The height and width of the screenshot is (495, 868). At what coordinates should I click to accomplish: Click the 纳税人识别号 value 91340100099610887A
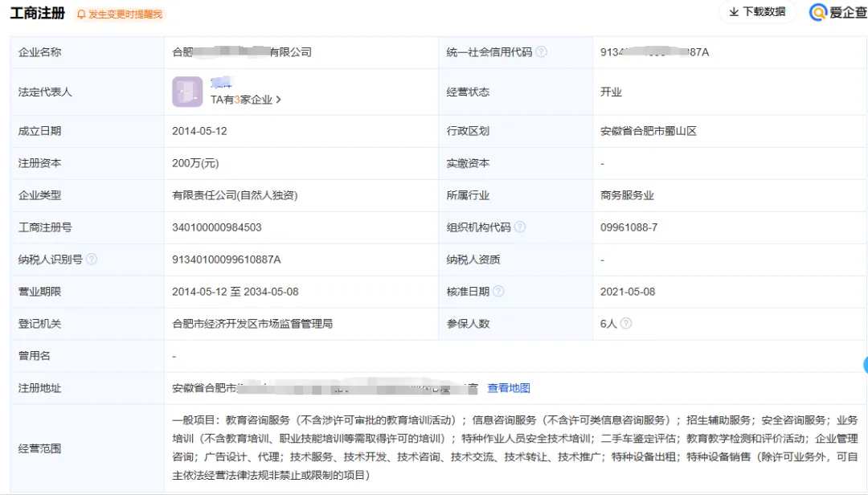pyautogui.click(x=227, y=260)
